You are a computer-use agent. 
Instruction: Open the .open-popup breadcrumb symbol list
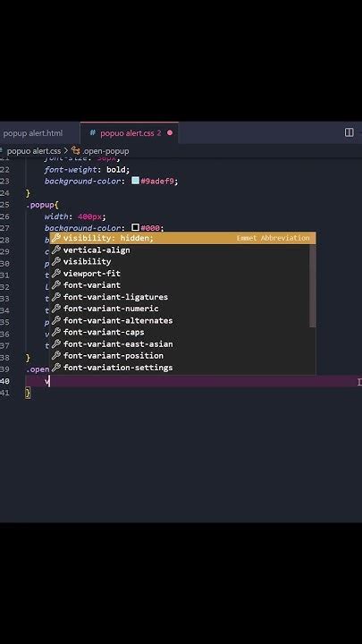(105, 151)
